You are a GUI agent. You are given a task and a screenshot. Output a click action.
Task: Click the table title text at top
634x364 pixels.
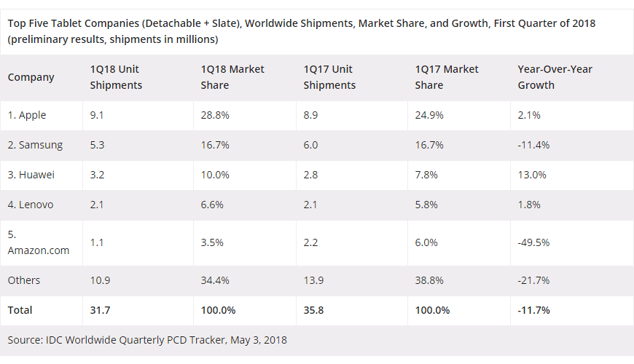[301, 31]
